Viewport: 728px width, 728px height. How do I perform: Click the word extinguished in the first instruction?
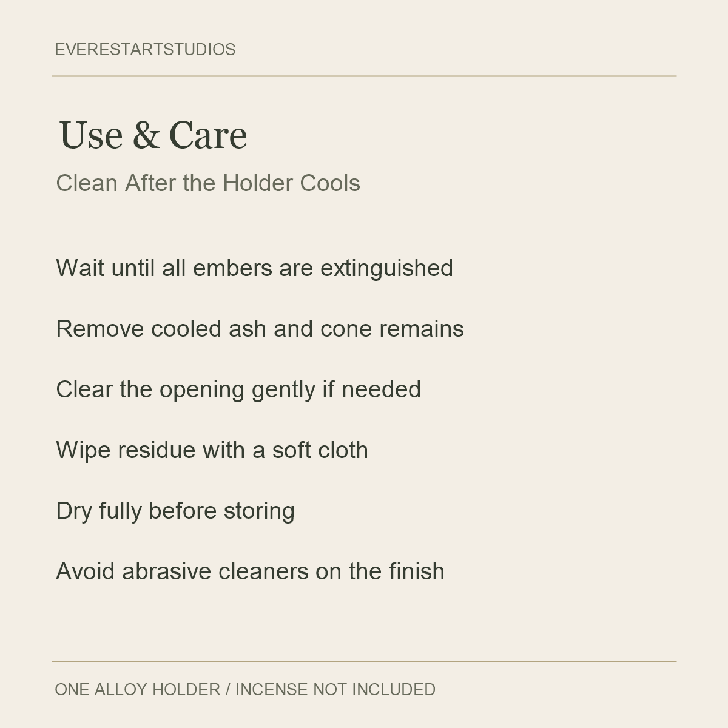(x=386, y=268)
